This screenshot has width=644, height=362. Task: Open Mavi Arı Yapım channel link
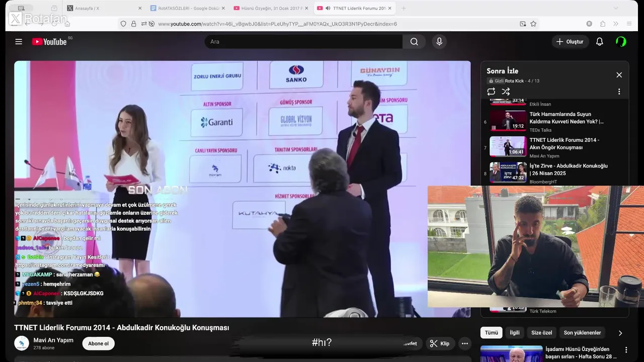coord(53,340)
